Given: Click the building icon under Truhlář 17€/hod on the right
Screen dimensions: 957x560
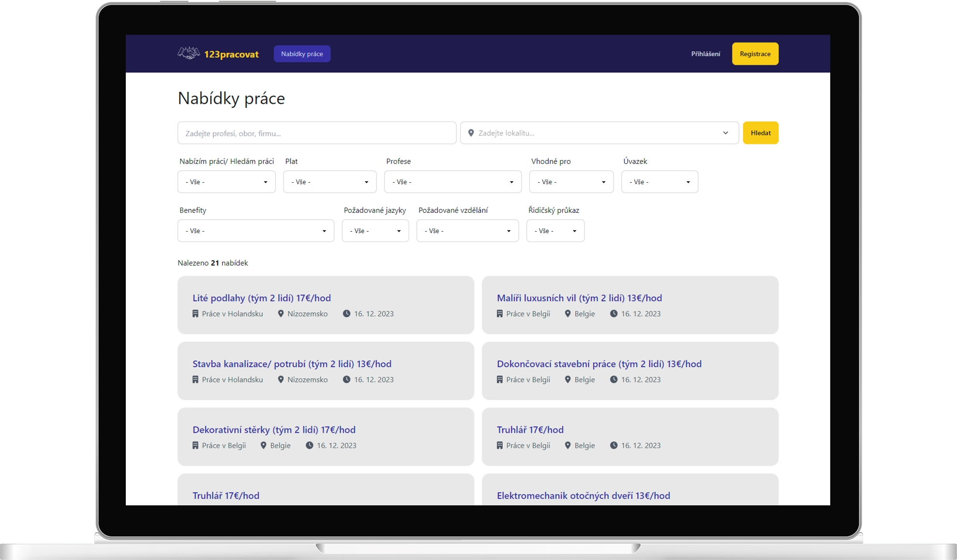Looking at the screenshot, I should [500, 445].
